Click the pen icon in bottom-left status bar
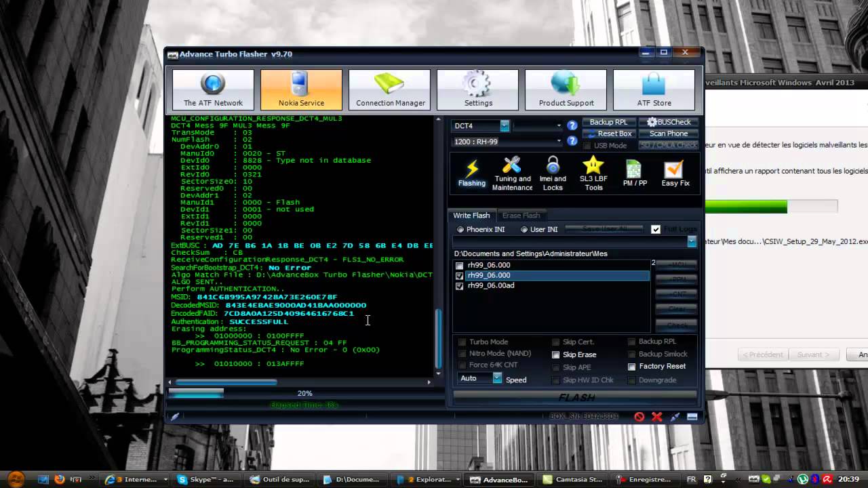This screenshot has width=868, height=488. pyautogui.click(x=174, y=417)
